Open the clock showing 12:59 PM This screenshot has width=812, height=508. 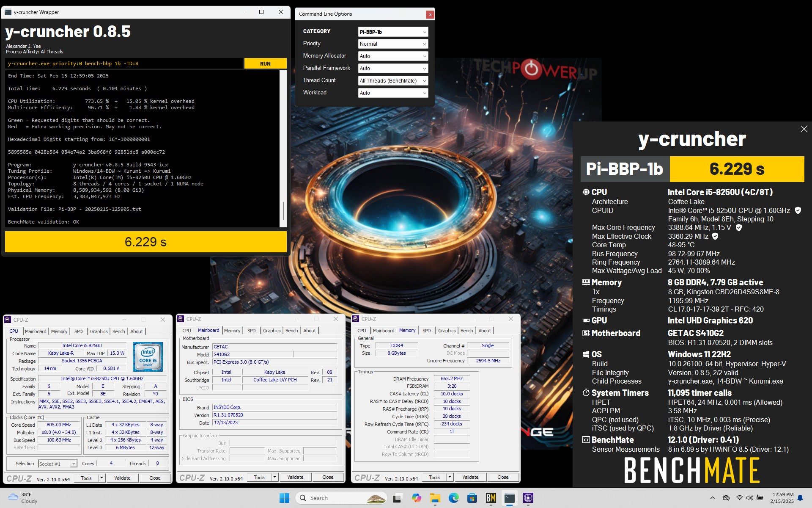[782, 498]
